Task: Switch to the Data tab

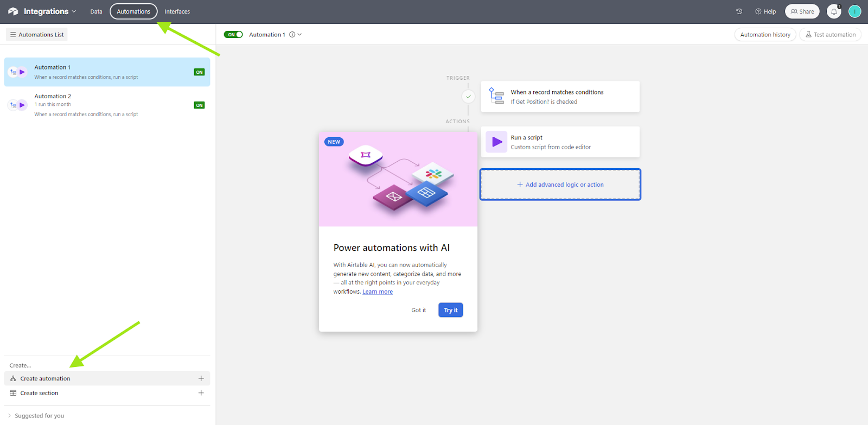Action: point(96,11)
